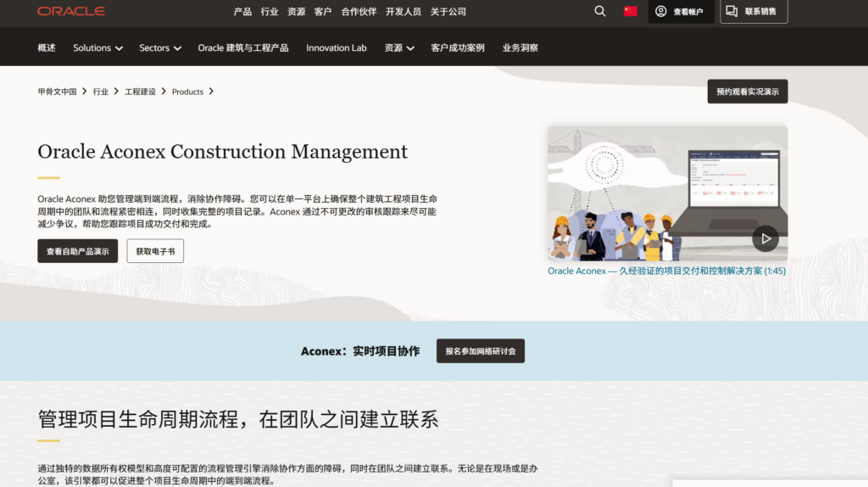Click 预约观看实况演示 button
This screenshot has width=868, height=487.
pyautogui.click(x=747, y=92)
